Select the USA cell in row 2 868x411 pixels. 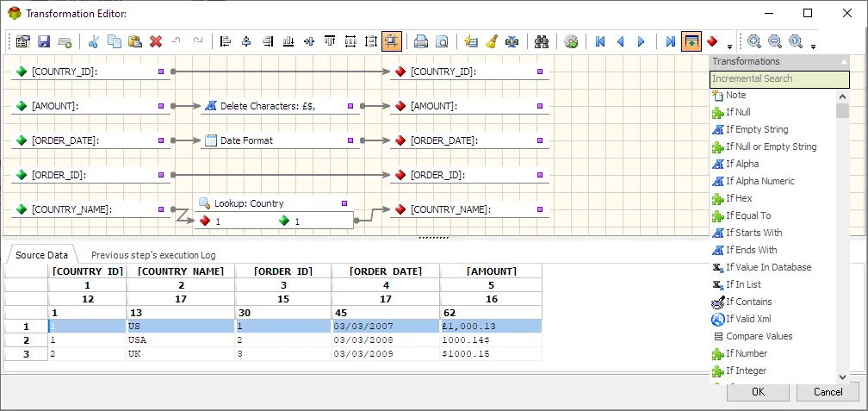click(181, 340)
